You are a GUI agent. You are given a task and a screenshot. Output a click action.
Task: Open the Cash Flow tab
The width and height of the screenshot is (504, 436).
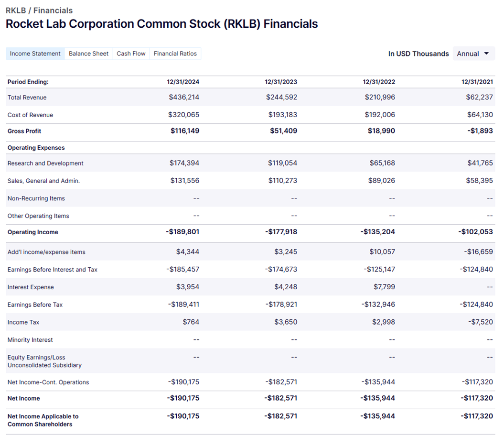(131, 54)
